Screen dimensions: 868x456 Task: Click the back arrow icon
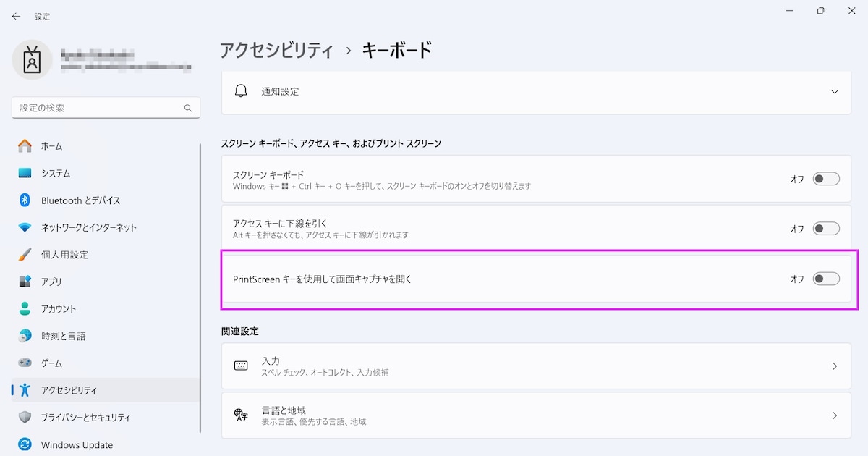(16, 15)
